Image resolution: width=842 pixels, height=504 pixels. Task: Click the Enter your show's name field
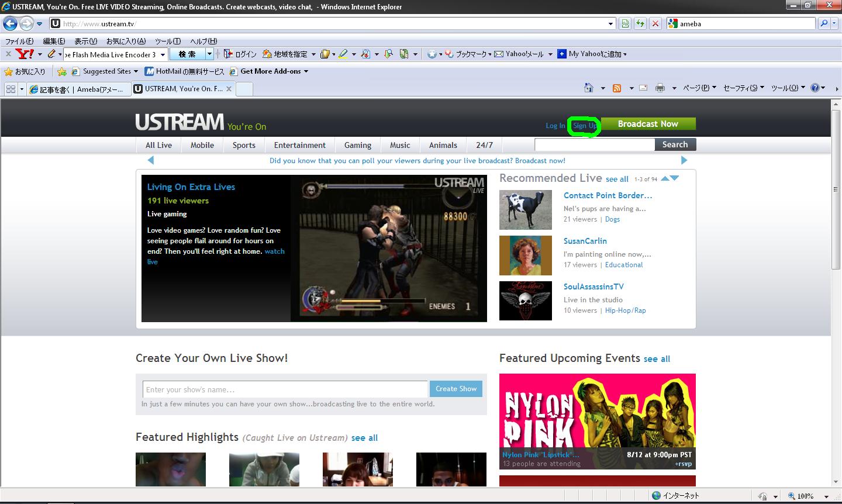[285, 389]
